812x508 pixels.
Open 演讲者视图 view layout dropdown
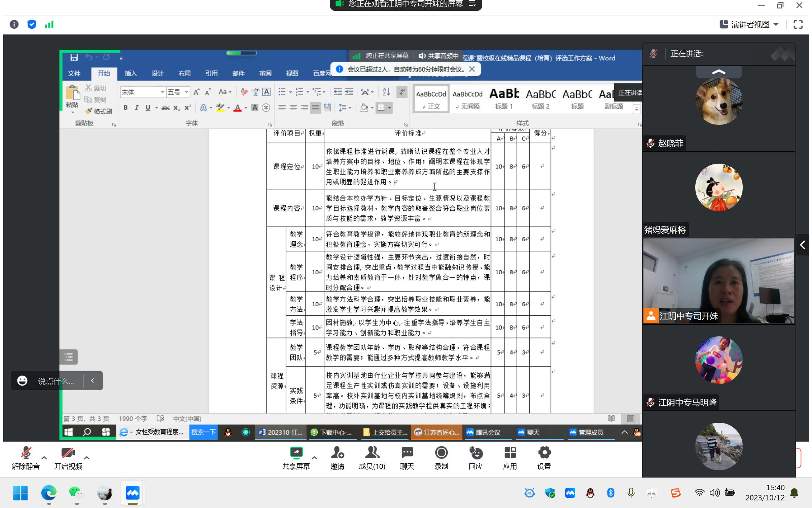[x=749, y=24]
